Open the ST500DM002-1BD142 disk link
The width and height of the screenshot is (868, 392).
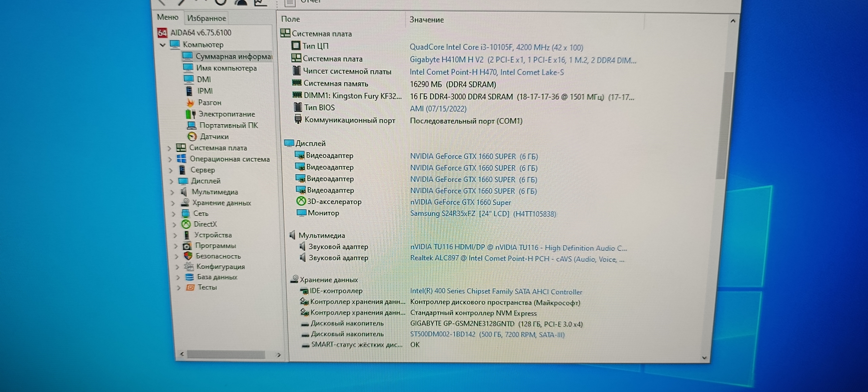click(487, 334)
